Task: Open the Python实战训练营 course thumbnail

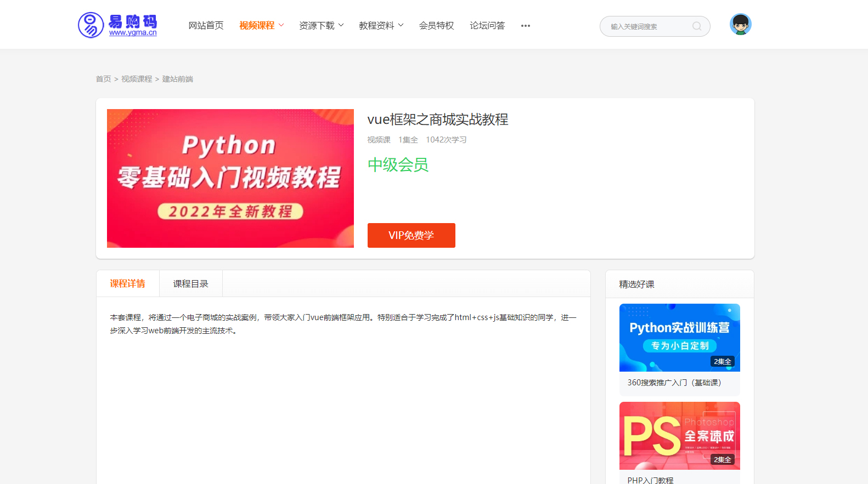Action: coord(679,337)
